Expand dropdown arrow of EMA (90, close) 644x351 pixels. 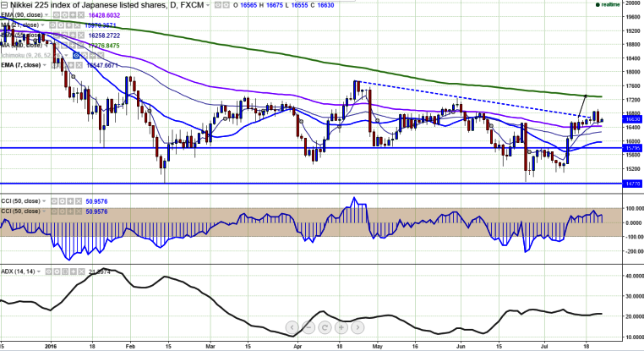[x=46, y=15]
